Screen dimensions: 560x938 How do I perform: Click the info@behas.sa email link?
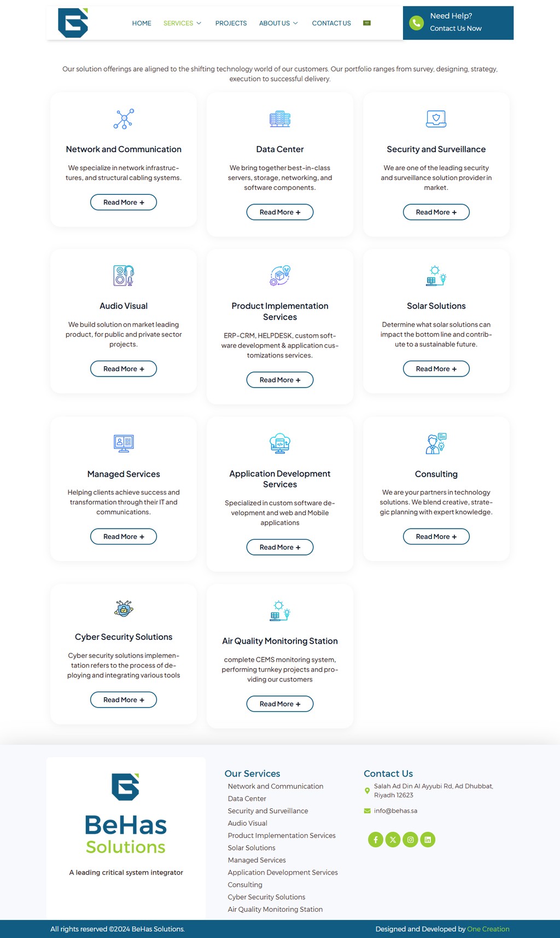click(395, 810)
